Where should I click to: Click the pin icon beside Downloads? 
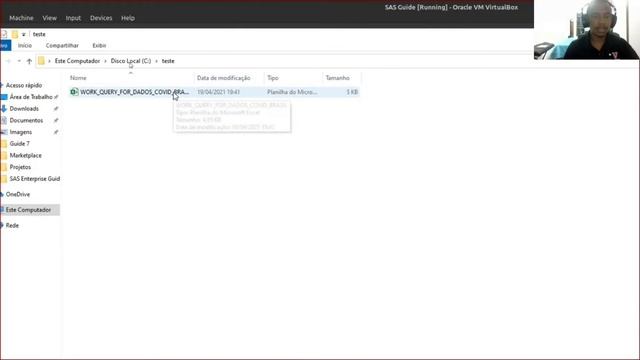click(56, 109)
